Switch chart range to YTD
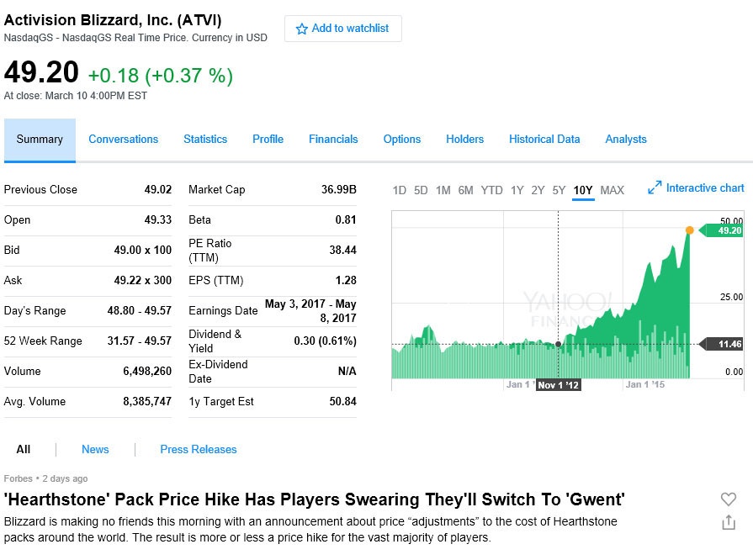753x560 pixels. pyautogui.click(x=491, y=190)
